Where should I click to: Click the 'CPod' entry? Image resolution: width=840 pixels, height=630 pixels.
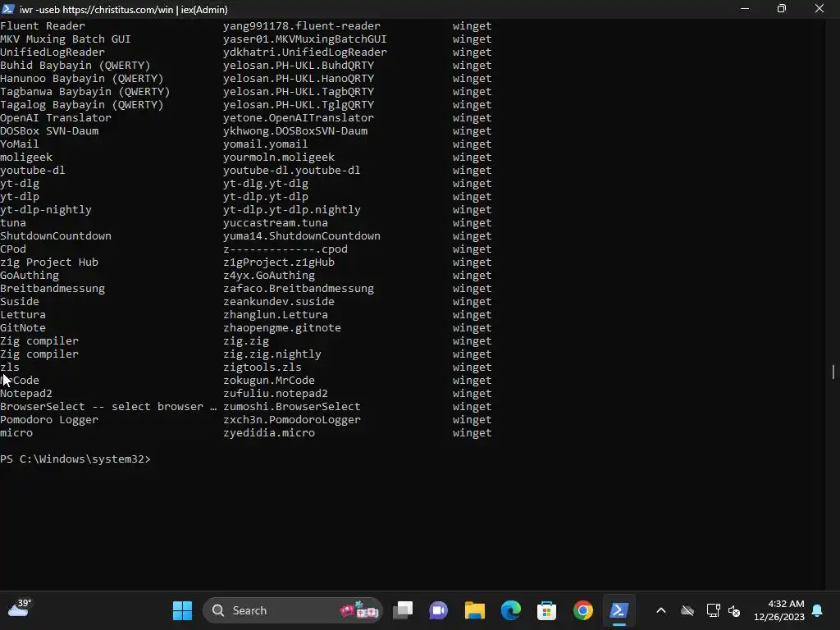pyautogui.click(x=13, y=249)
